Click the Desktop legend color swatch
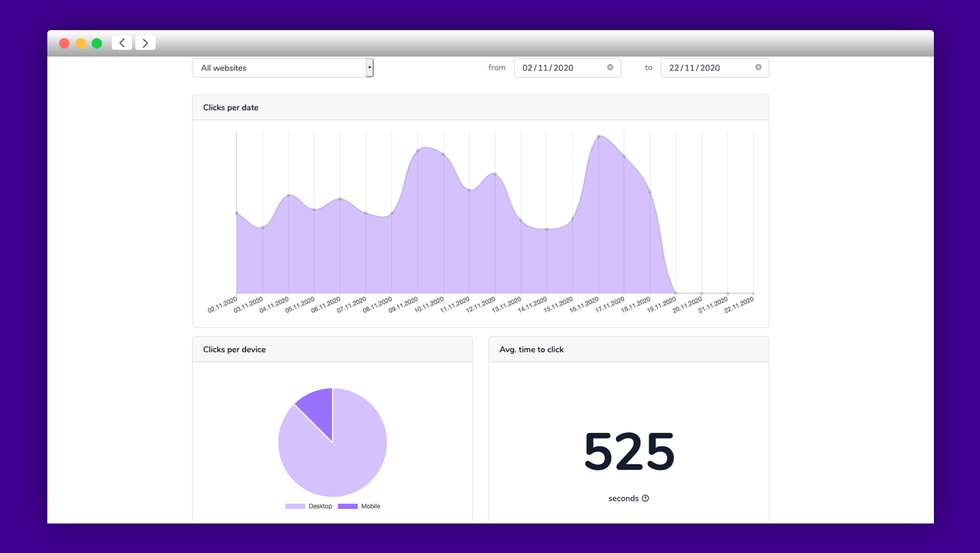The image size is (980, 553). point(295,506)
